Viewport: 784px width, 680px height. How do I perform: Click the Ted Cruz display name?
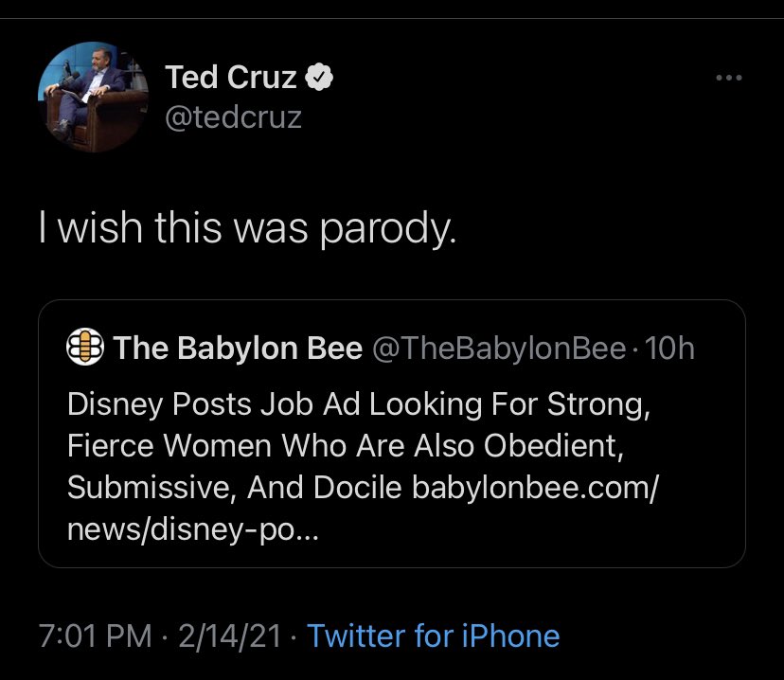[232, 78]
